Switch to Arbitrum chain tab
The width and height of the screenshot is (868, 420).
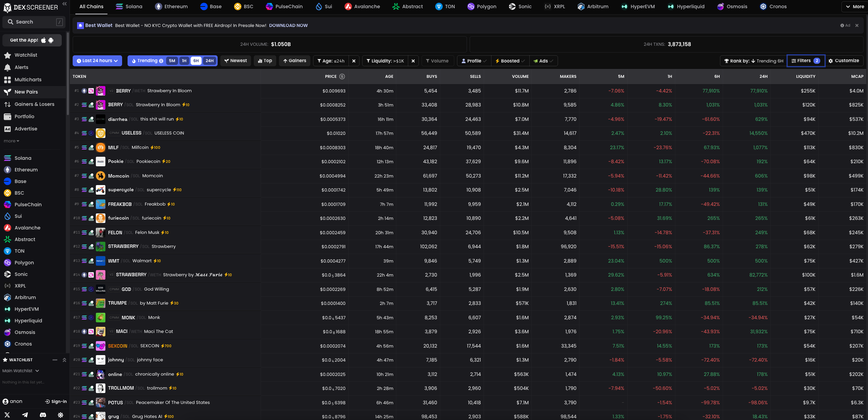[593, 6]
